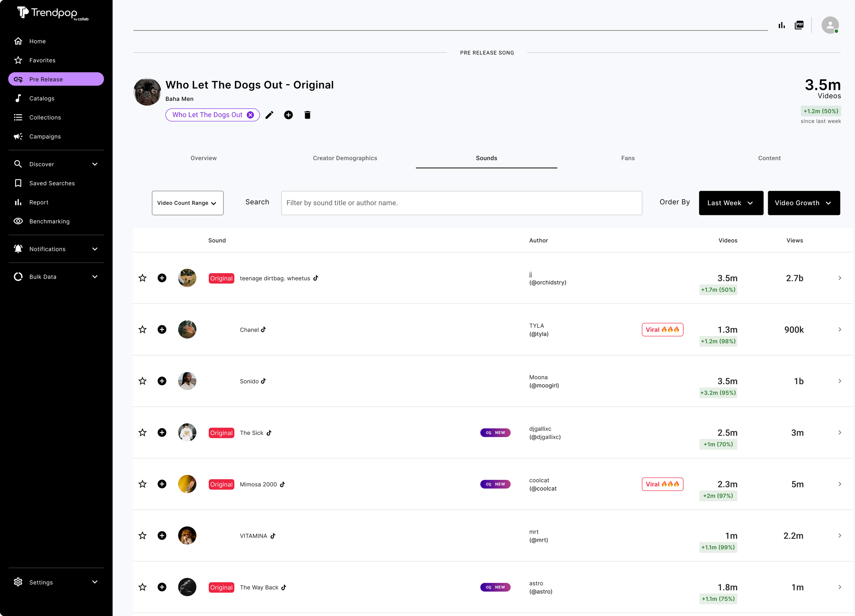Delete this pre-release song via trash icon
Viewport: 855px width, 616px height.
[307, 115]
